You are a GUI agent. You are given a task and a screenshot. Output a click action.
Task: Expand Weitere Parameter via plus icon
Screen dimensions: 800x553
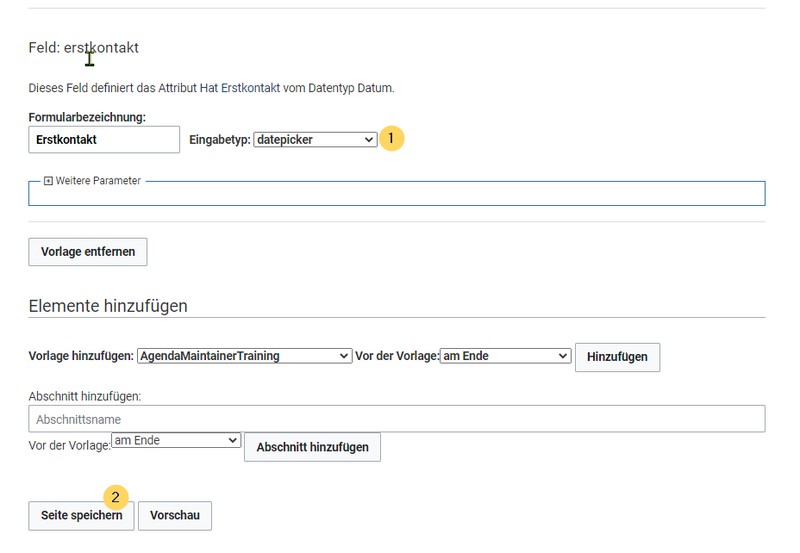(x=48, y=181)
